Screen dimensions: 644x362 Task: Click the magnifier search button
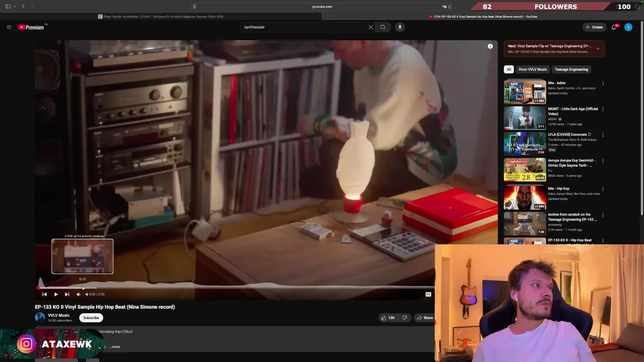[383, 27]
